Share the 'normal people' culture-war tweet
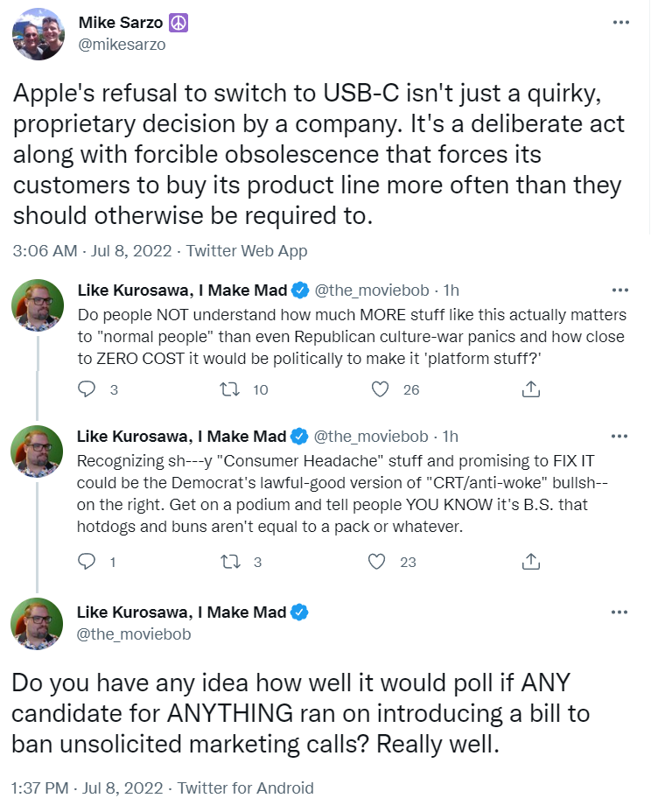 (530, 389)
